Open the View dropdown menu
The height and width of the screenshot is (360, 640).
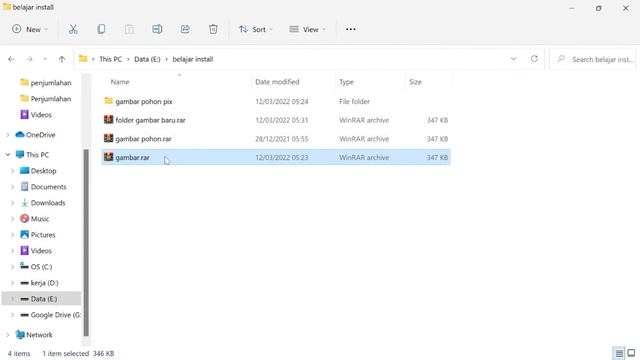click(x=307, y=29)
